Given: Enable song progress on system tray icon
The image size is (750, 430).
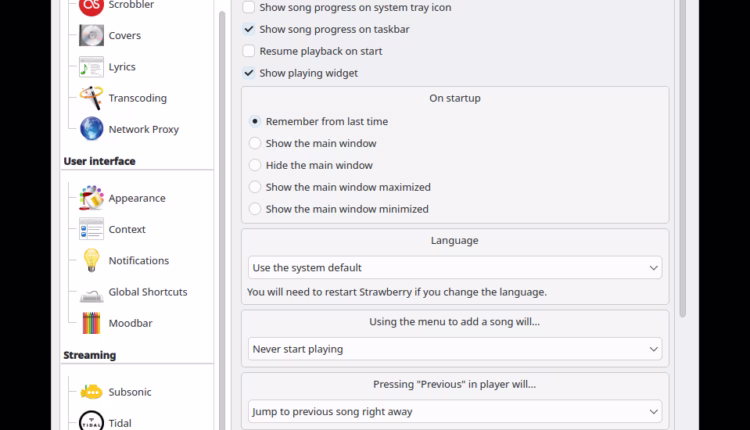Looking at the screenshot, I should point(249,7).
